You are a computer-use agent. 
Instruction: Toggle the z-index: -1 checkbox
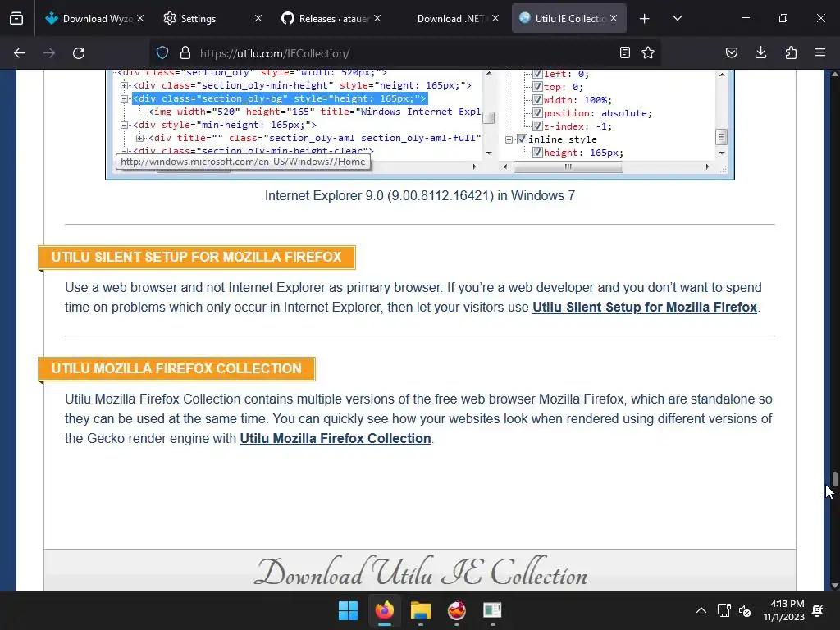pyautogui.click(x=537, y=126)
